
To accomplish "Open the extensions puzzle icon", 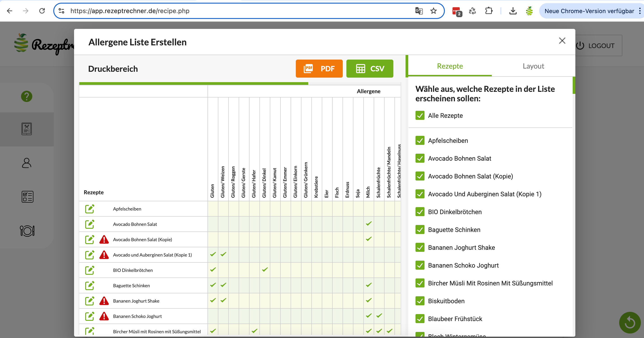I will coord(488,11).
